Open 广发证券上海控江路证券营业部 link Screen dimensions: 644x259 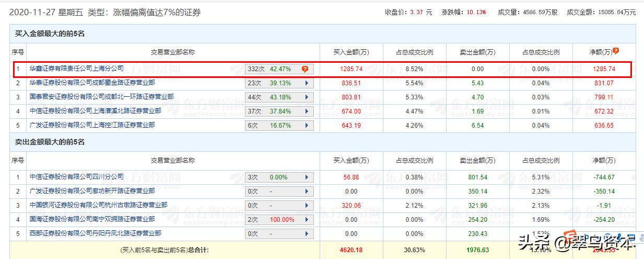[x=92, y=125]
